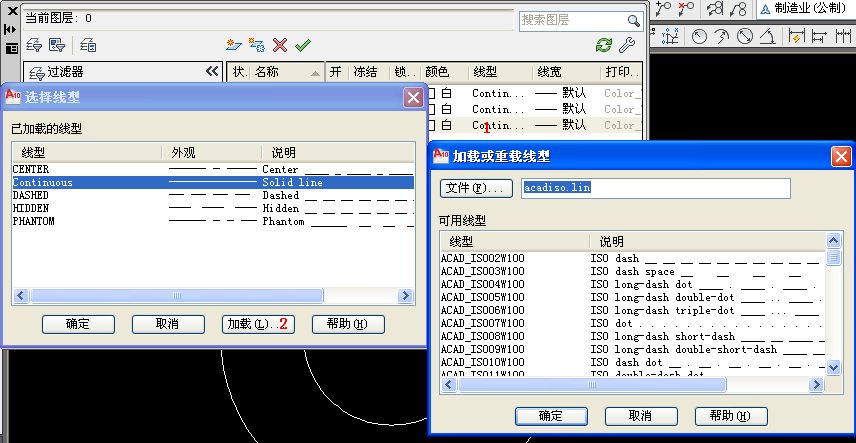Open the 制造业(公制) workspace dropdown
The image size is (856, 443).
tap(806, 9)
